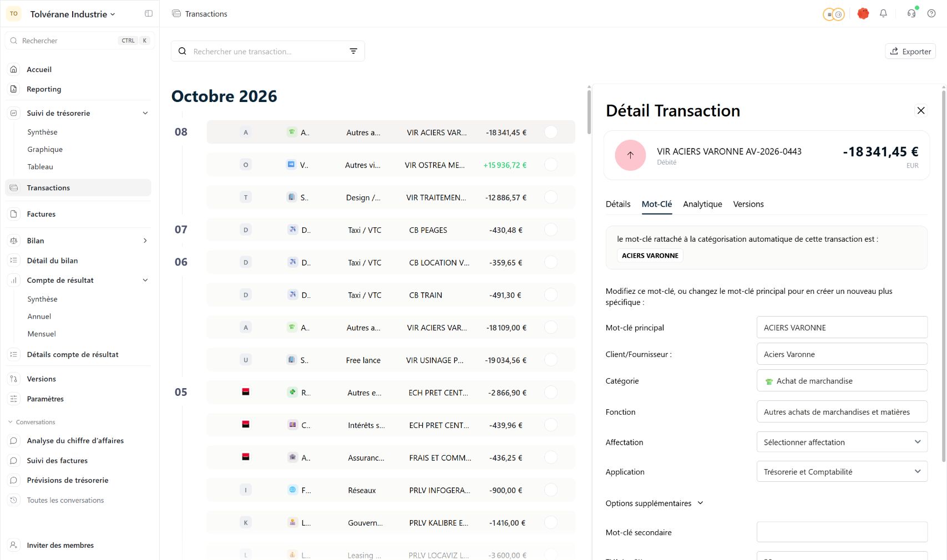The height and width of the screenshot is (560, 947).
Task: Close the Détail Transaction panel
Action: [x=921, y=110]
